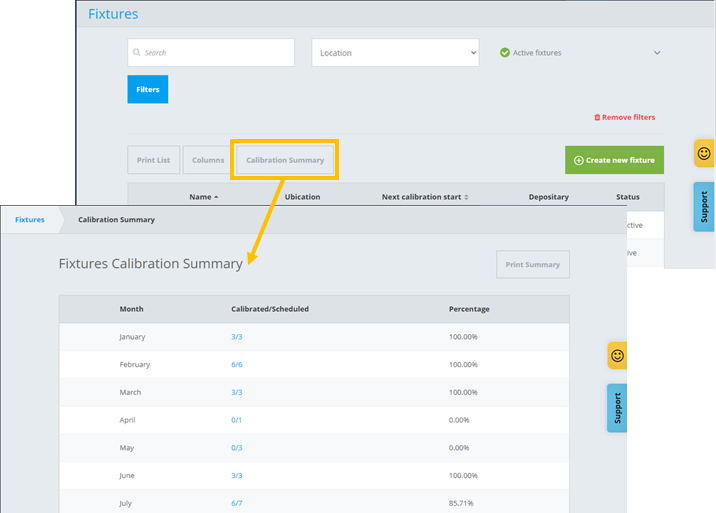Click 85.71% percentage for July
The width and height of the screenshot is (716, 513).
point(461,503)
